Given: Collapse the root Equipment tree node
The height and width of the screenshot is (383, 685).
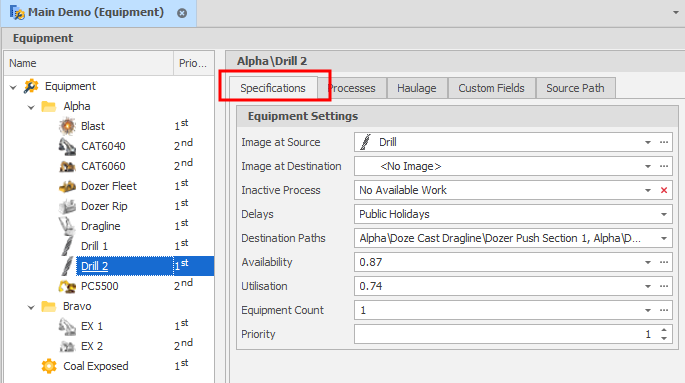Looking at the screenshot, I should (13, 87).
